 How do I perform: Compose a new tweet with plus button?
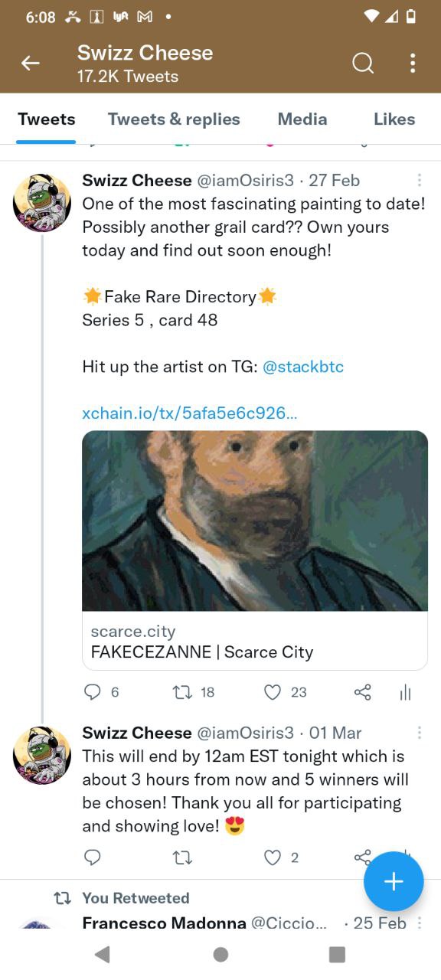tap(394, 881)
